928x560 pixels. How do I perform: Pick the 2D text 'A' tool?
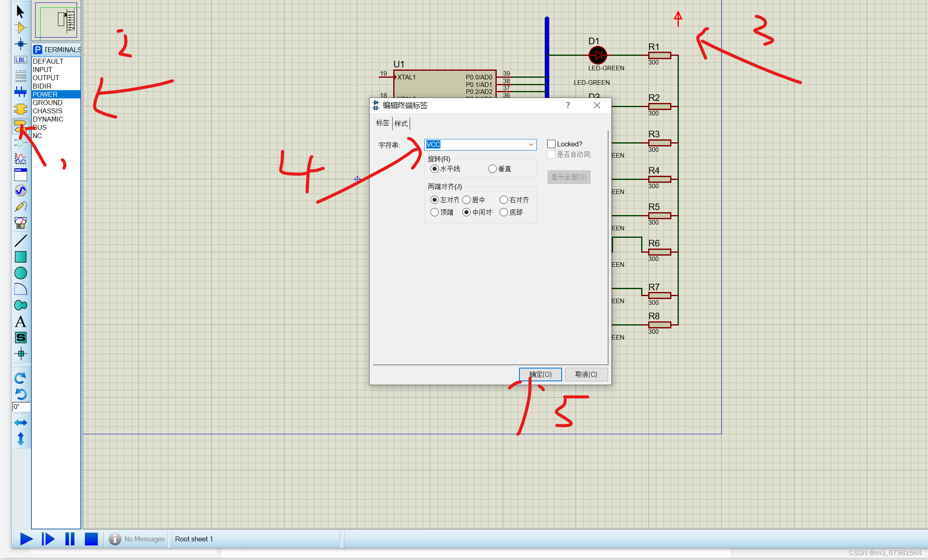click(x=20, y=321)
